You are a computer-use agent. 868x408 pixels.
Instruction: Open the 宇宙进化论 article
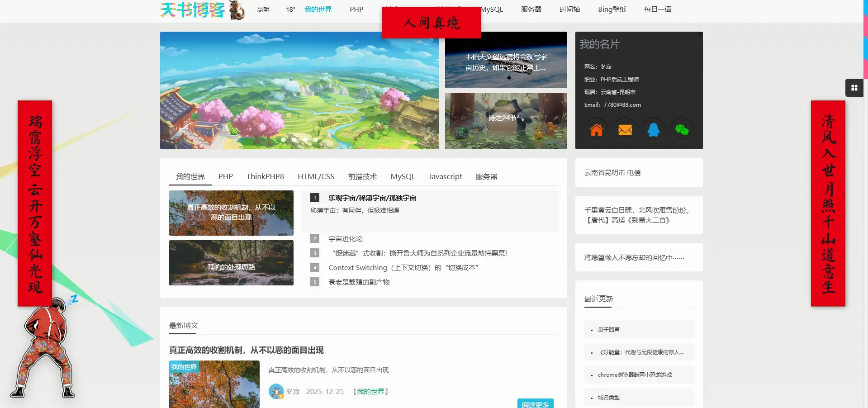345,238
